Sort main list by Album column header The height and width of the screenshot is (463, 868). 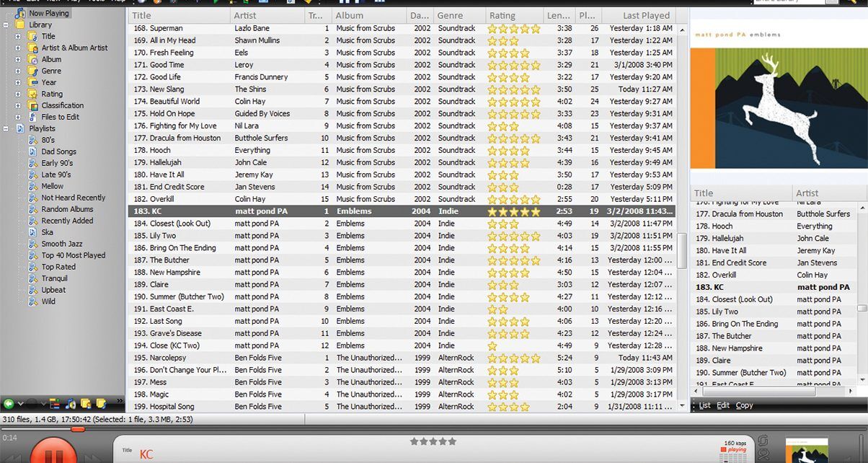coord(370,15)
